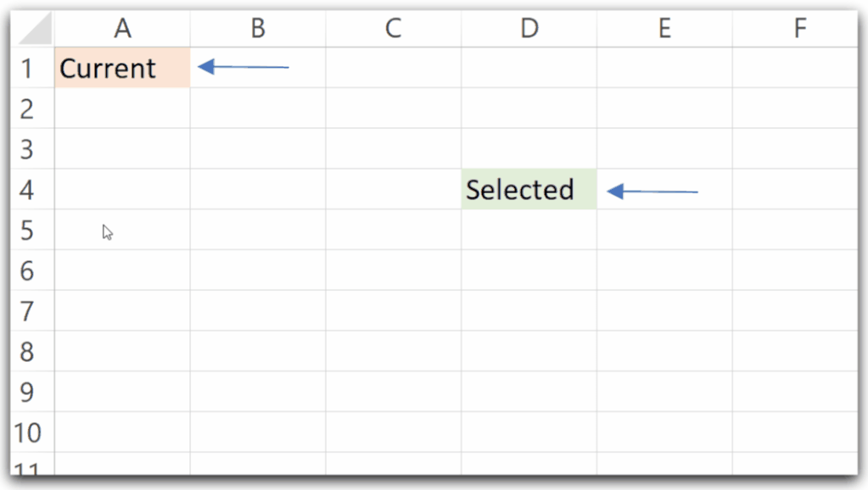Select cell B4 next to Selected

[x=257, y=191]
